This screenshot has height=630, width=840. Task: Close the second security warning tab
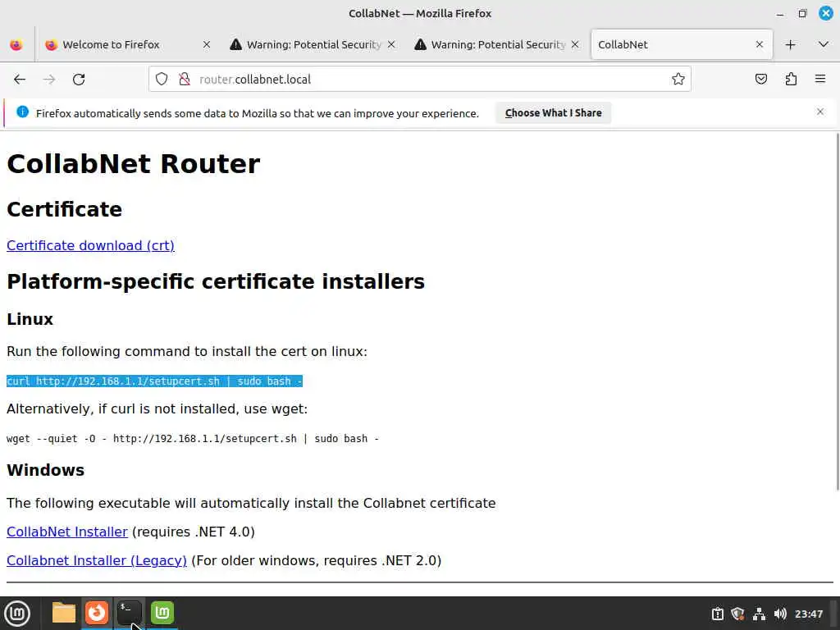tap(575, 44)
